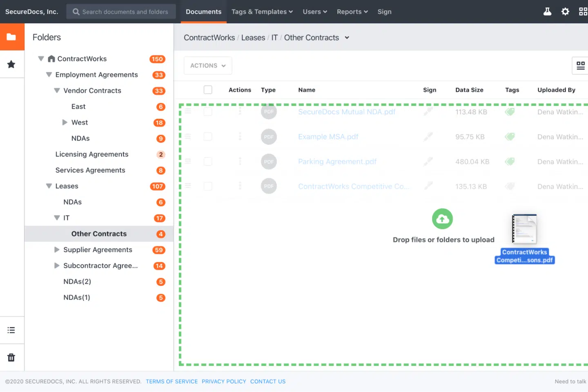Click the ContractWorks home icon in tree

(51, 59)
